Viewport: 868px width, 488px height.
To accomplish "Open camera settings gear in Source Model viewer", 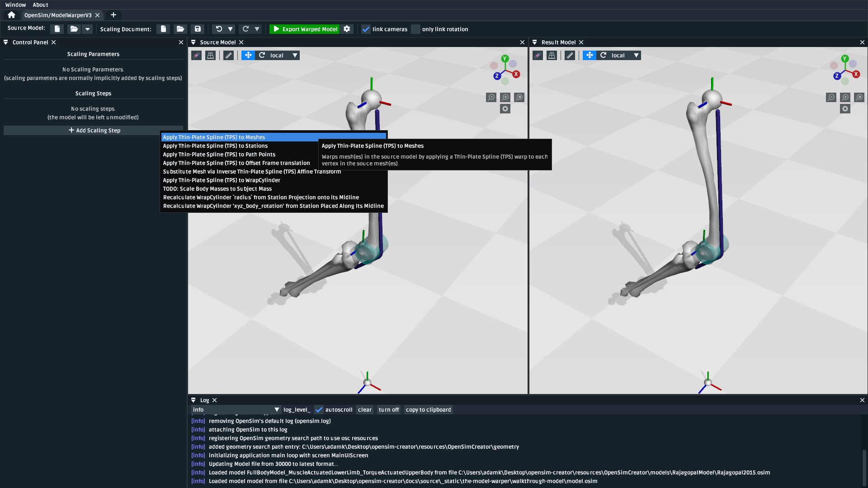I will pyautogui.click(x=505, y=109).
